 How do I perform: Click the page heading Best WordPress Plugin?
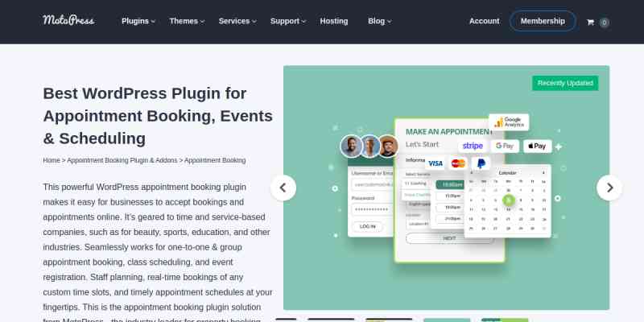tap(158, 116)
